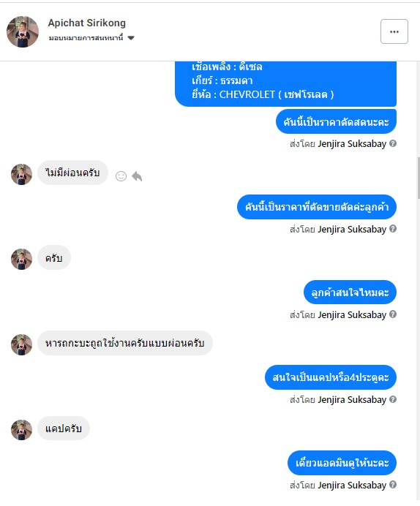Click the info icon under สนใจเป็นแคปหรือ4ประตูคะ
This screenshot has height=506, width=420.
click(393, 399)
